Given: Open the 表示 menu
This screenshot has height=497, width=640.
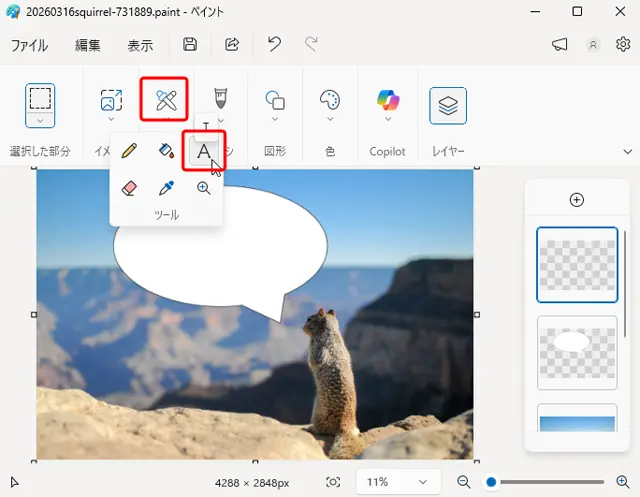Looking at the screenshot, I should [x=140, y=45].
